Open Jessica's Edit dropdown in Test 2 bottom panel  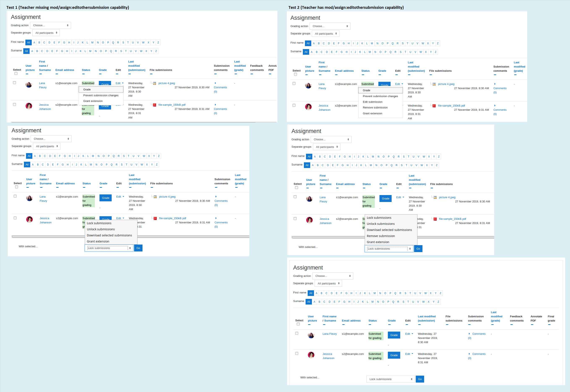tap(409, 354)
